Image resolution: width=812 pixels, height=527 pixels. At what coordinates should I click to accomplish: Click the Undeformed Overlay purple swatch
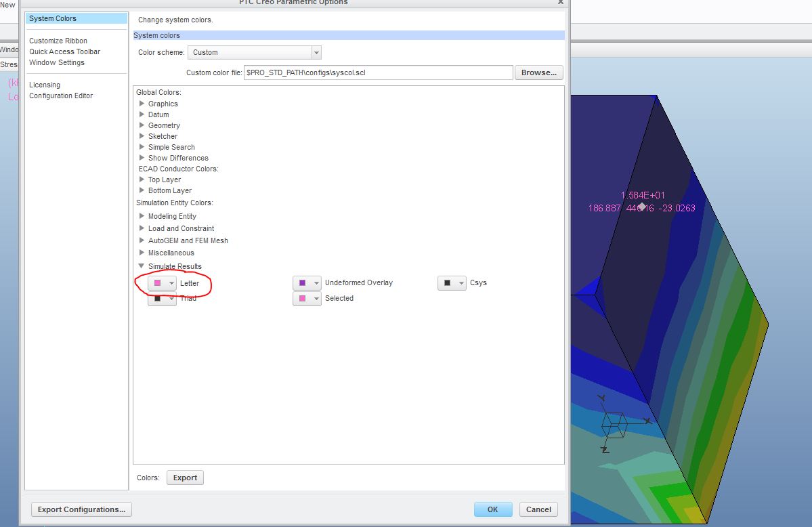(303, 283)
